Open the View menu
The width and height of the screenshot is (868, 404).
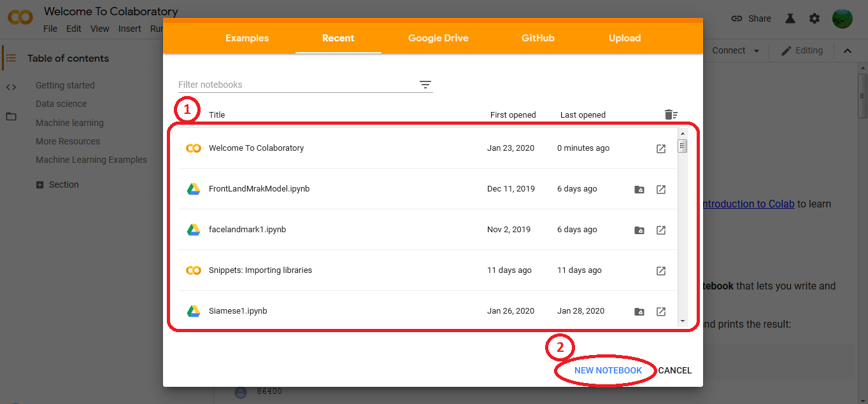click(100, 29)
